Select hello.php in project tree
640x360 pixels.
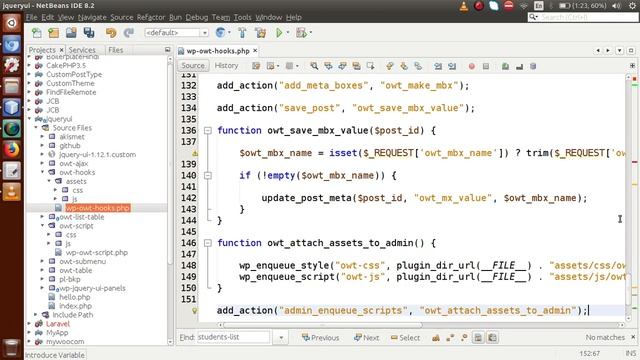[75, 297]
